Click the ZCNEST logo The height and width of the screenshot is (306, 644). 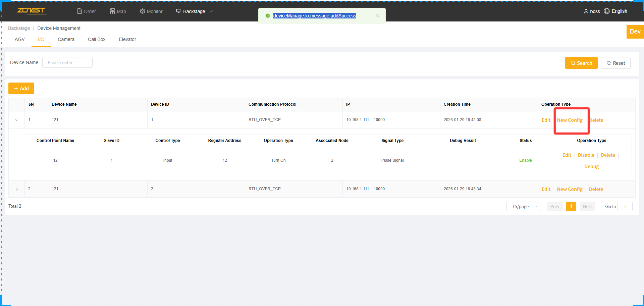[x=31, y=11]
